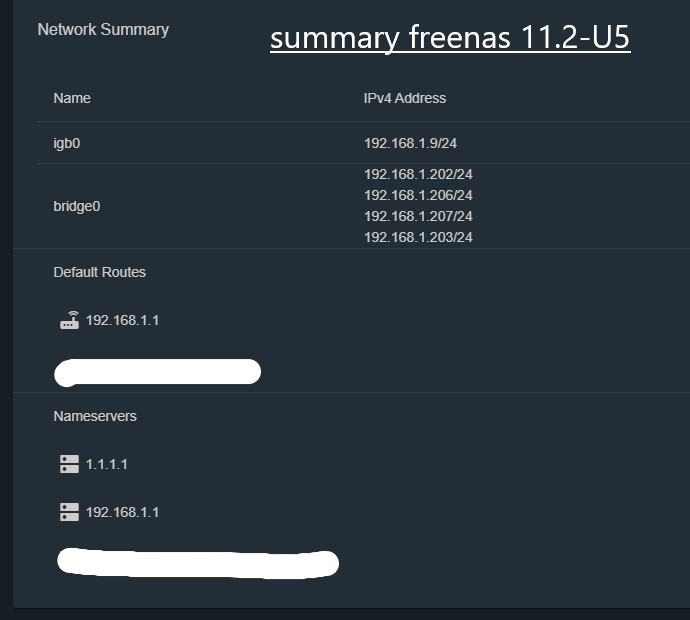Screen dimensions: 690x620
Task: Click the IPv4 Address column header
Action: (405, 98)
